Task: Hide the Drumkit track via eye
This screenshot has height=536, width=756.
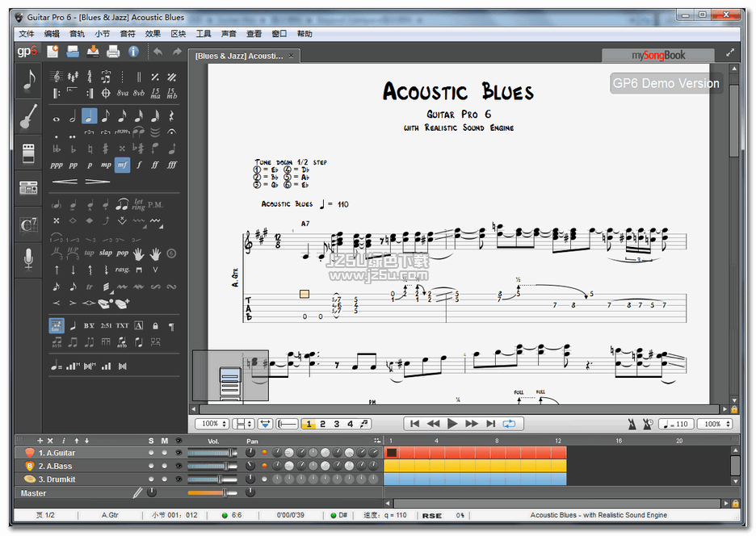Action: pyautogui.click(x=178, y=479)
